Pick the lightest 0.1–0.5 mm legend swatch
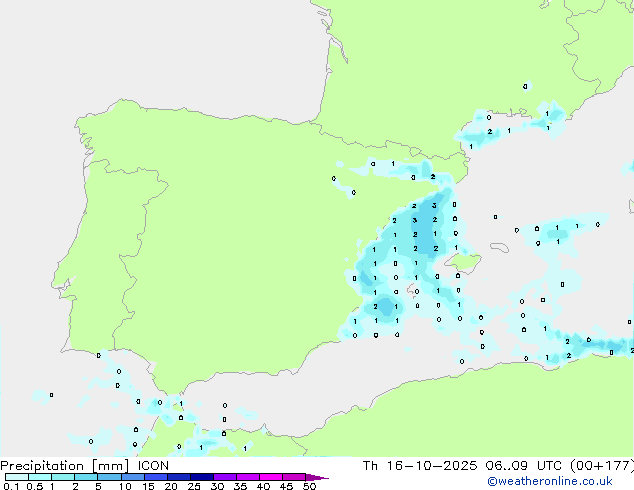 coord(17,477)
